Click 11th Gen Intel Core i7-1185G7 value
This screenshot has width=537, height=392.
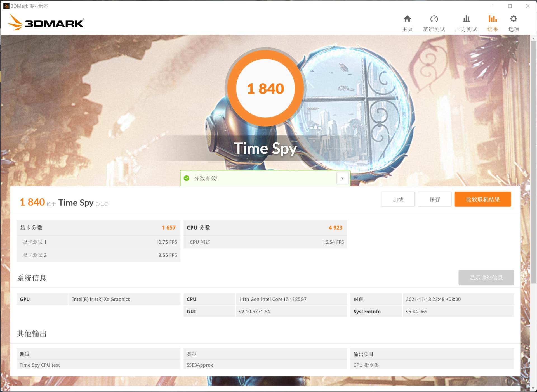273,299
